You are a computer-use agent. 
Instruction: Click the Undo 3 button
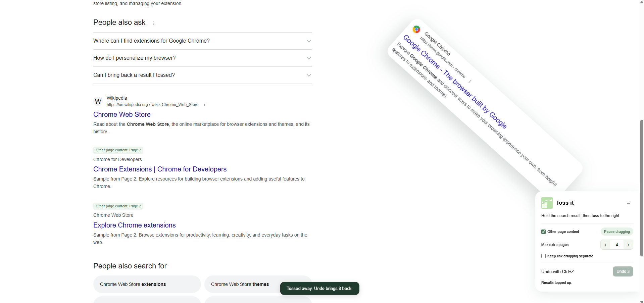(x=623, y=271)
